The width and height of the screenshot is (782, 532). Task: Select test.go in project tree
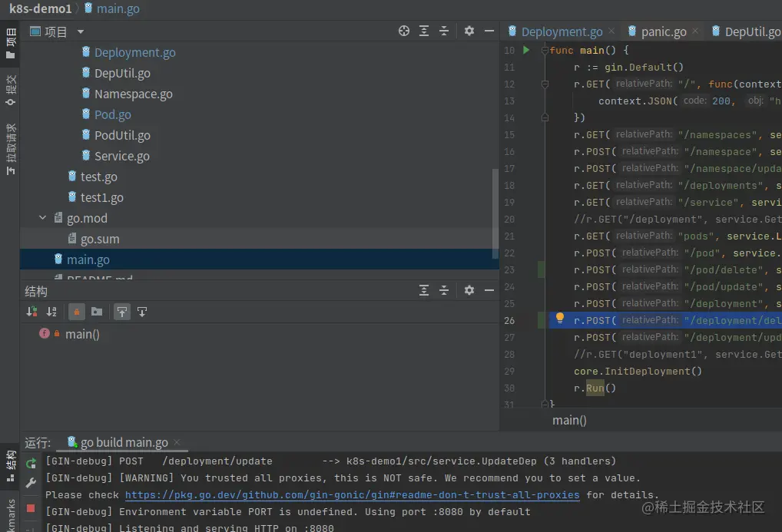coord(99,177)
